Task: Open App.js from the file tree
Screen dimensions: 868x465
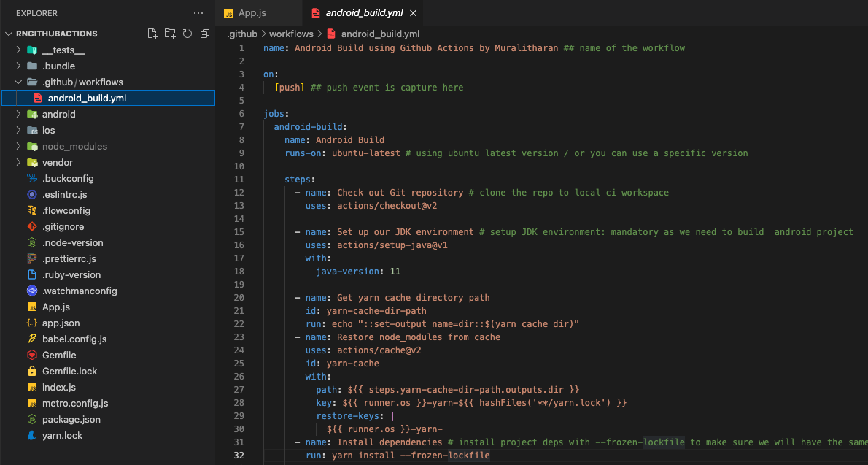Action: [109, 307]
